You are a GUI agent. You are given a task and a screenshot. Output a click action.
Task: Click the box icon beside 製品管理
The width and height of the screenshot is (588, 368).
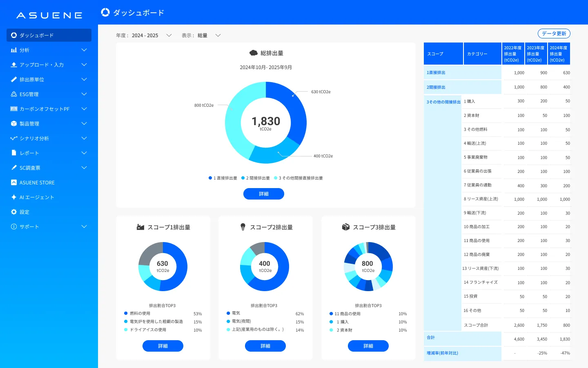coord(14,123)
